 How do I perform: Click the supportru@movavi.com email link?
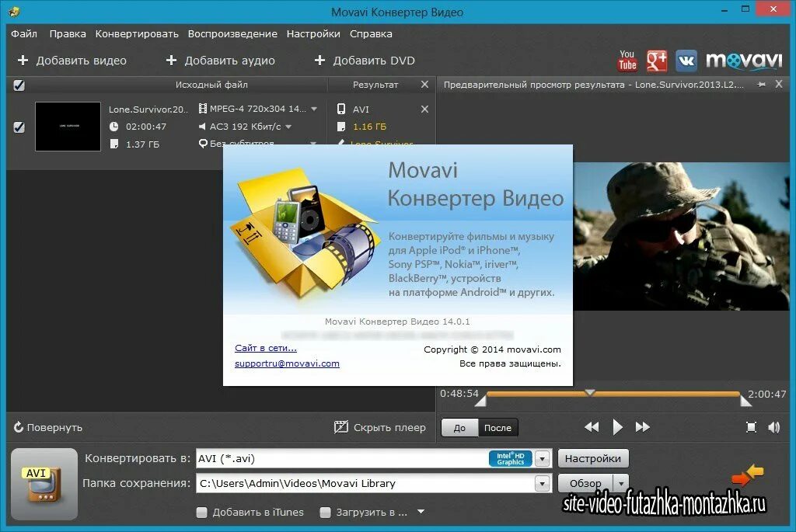[287, 363]
